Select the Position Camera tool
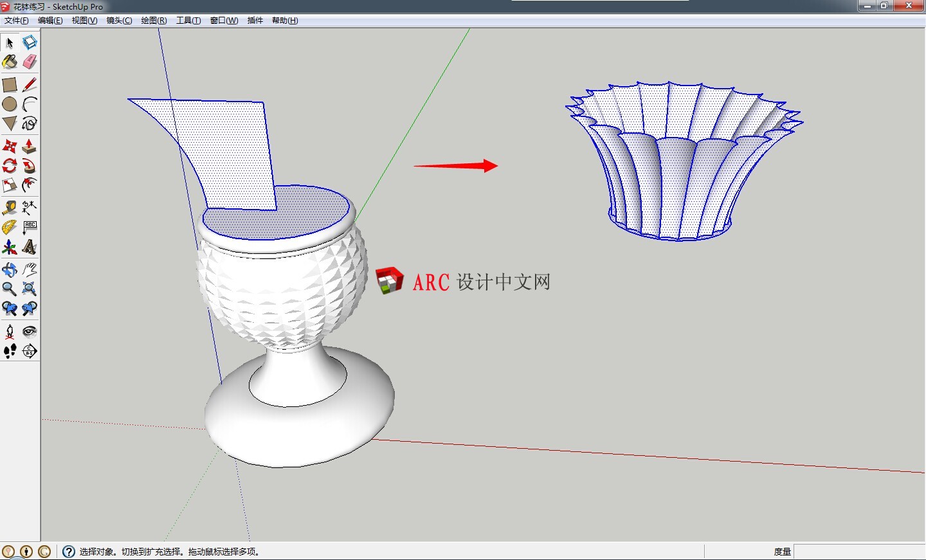 pyautogui.click(x=10, y=331)
